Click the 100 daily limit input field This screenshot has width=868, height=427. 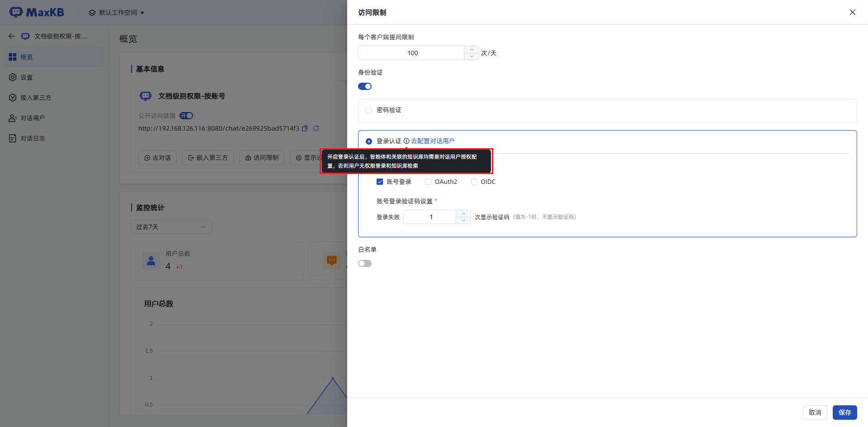point(412,53)
